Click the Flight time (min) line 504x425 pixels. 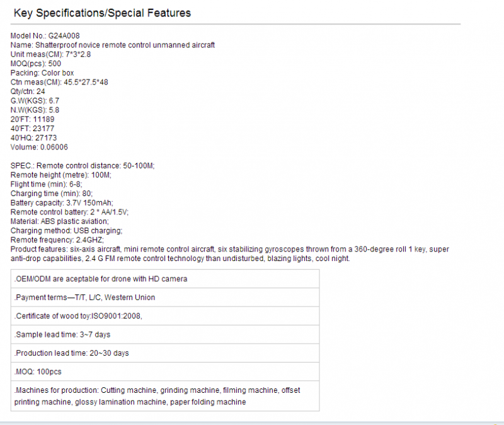click(x=46, y=184)
